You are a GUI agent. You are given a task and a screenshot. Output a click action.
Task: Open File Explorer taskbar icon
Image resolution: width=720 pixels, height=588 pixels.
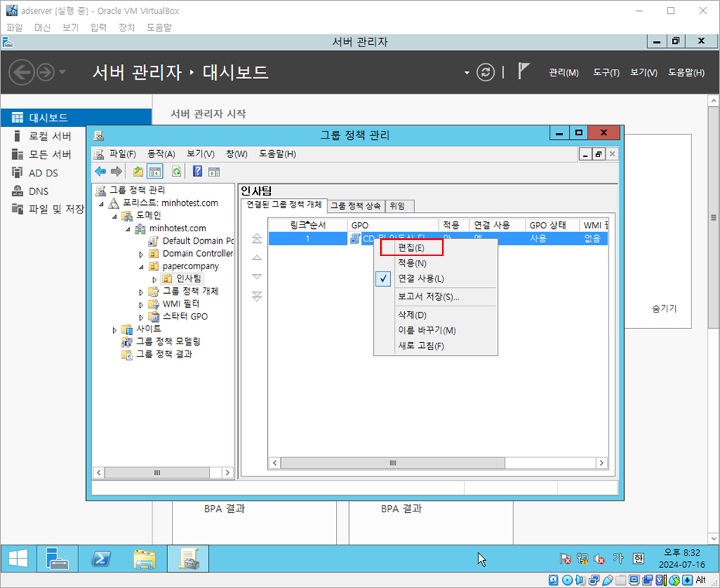coord(145,559)
